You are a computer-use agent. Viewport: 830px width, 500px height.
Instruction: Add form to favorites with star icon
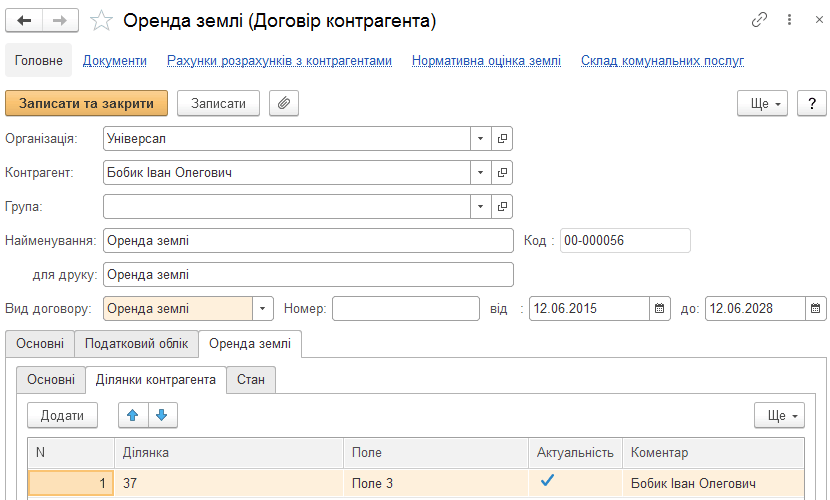click(101, 21)
